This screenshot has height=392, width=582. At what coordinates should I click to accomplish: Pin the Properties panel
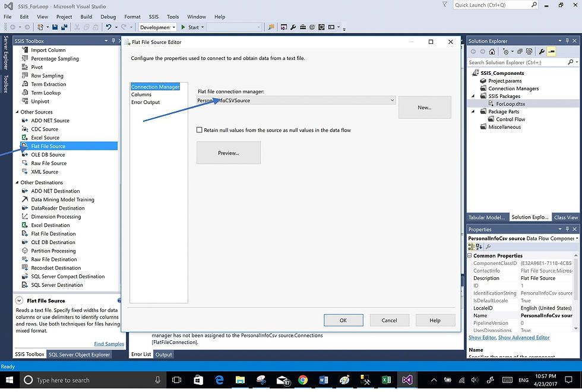[x=567, y=229]
